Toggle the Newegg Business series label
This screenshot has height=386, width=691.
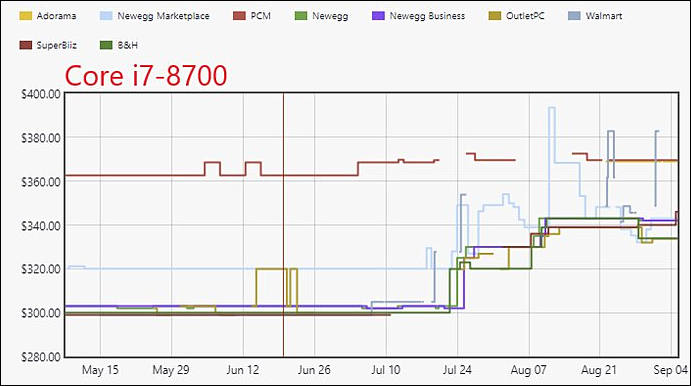[427, 16]
